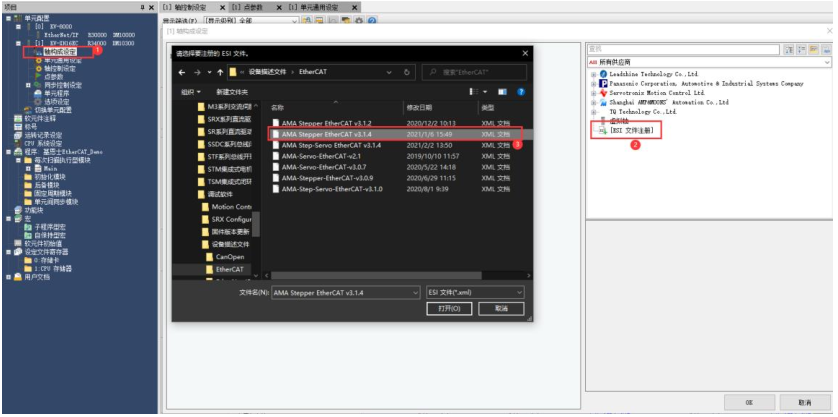
Task: Open the 组织 menu dropdown
Action: coord(190,91)
